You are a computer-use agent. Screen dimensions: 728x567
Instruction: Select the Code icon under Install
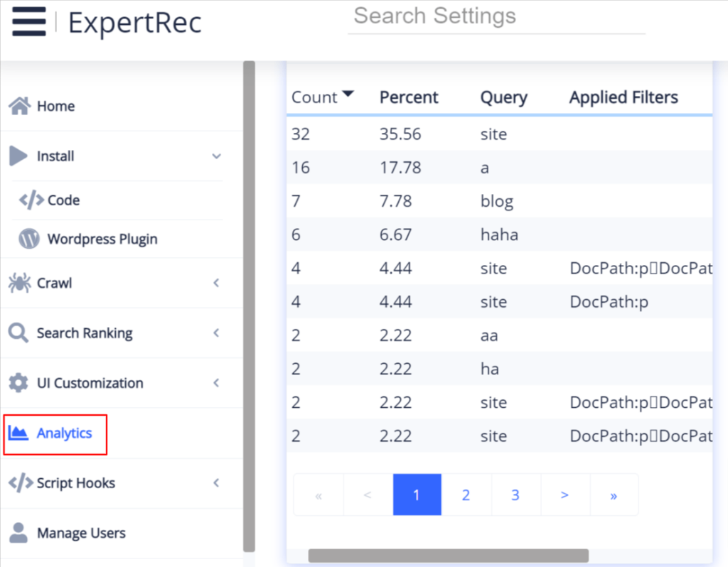coord(30,200)
